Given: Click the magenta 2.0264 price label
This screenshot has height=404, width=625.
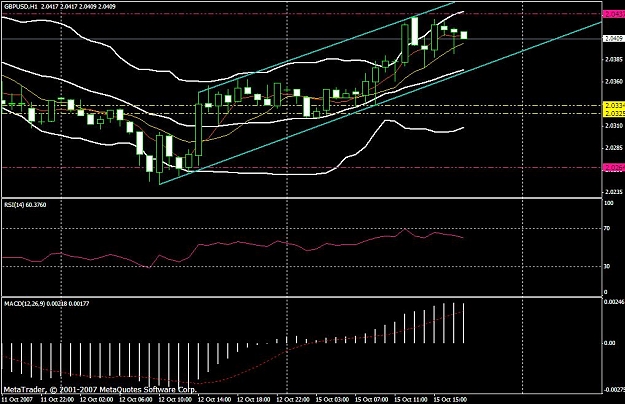Looking at the screenshot, I should pos(614,168).
